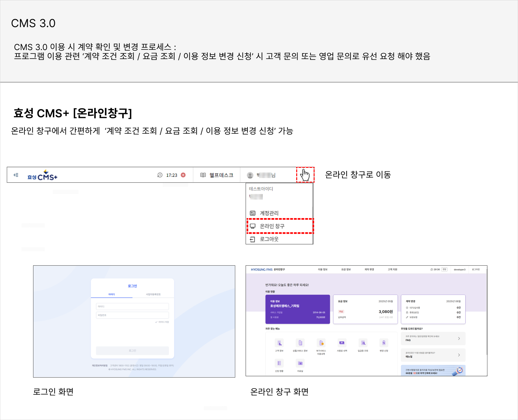The height and width of the screenshot is (420, 518).
Task: Click the 2014-06-05 서비스 가입일 value
Action: pos(319,313)
